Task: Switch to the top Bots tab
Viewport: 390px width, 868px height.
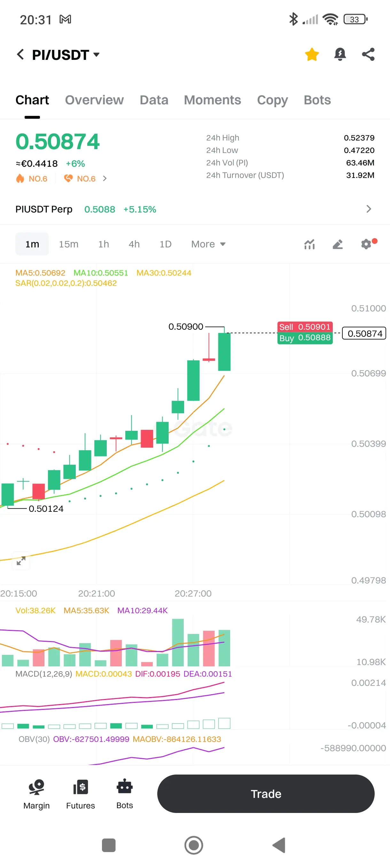Action: pyautogui.click(x=317, y=100)
